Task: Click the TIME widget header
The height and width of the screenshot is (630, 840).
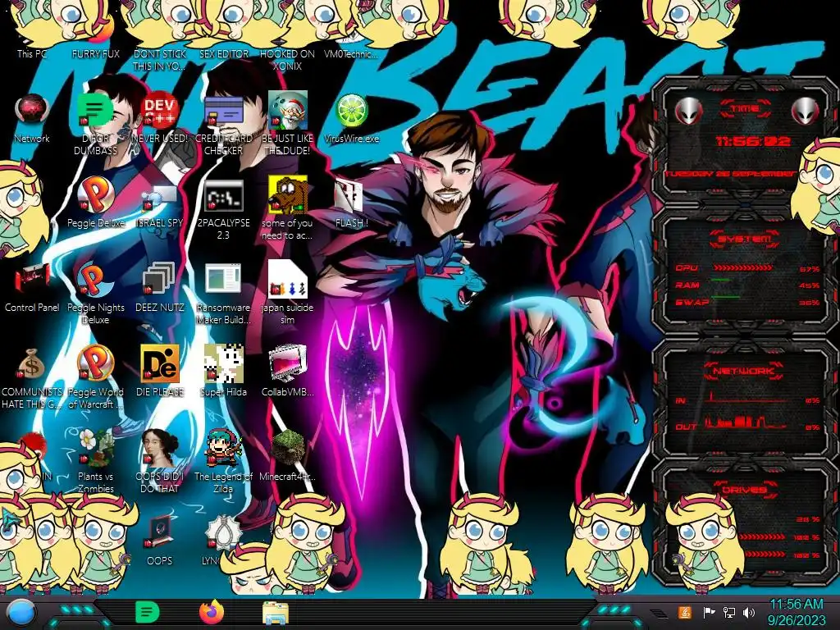Action: coord(745,109)
